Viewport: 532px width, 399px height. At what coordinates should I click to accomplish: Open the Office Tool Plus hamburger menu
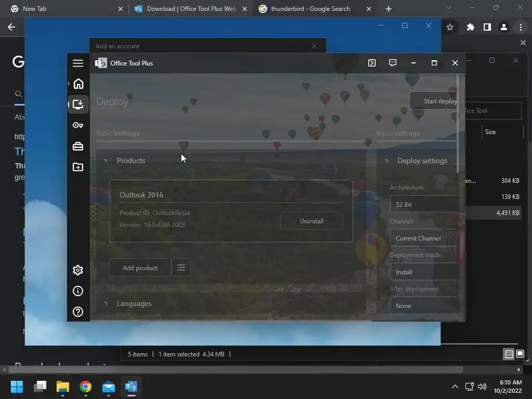78,63
